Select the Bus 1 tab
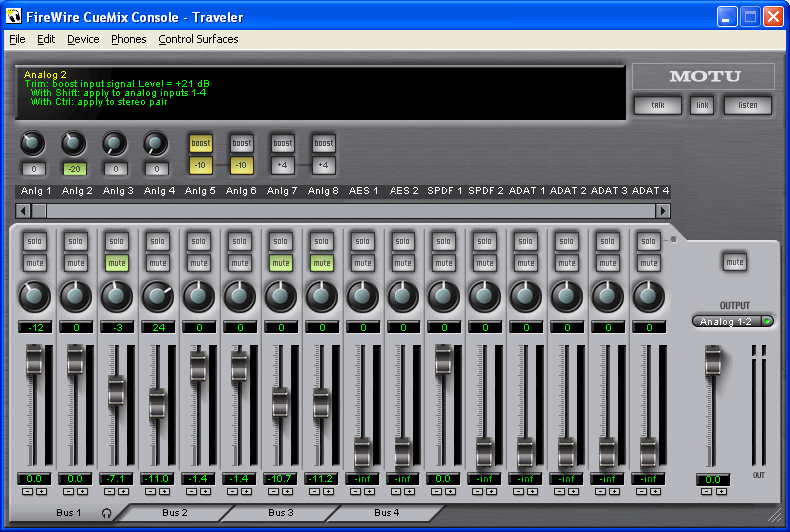 pos(68,512)
